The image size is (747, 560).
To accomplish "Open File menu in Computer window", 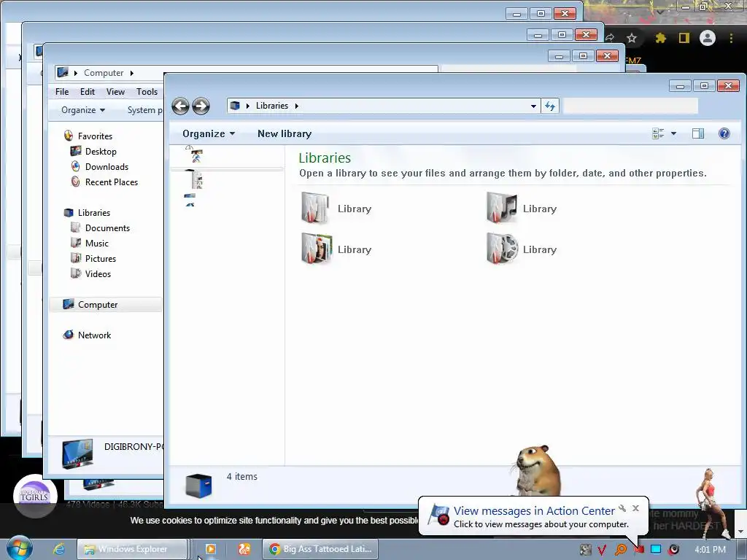I will coord(62,91).
